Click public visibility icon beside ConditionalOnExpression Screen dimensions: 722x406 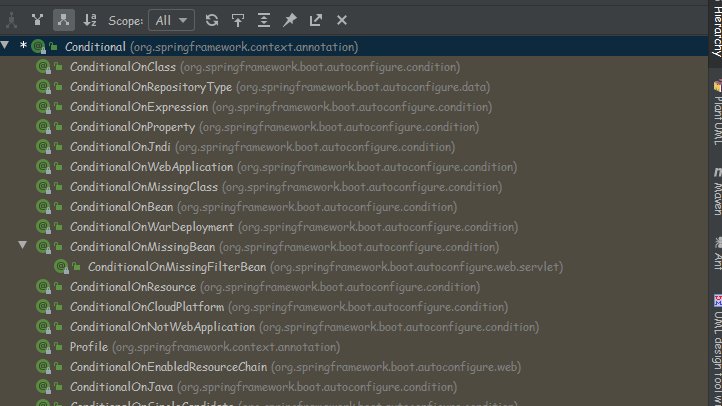[x=58, y=107]
